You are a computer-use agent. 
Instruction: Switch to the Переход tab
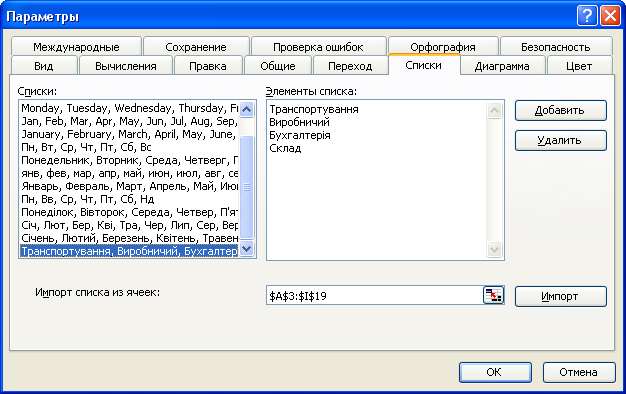click(350, 66)
